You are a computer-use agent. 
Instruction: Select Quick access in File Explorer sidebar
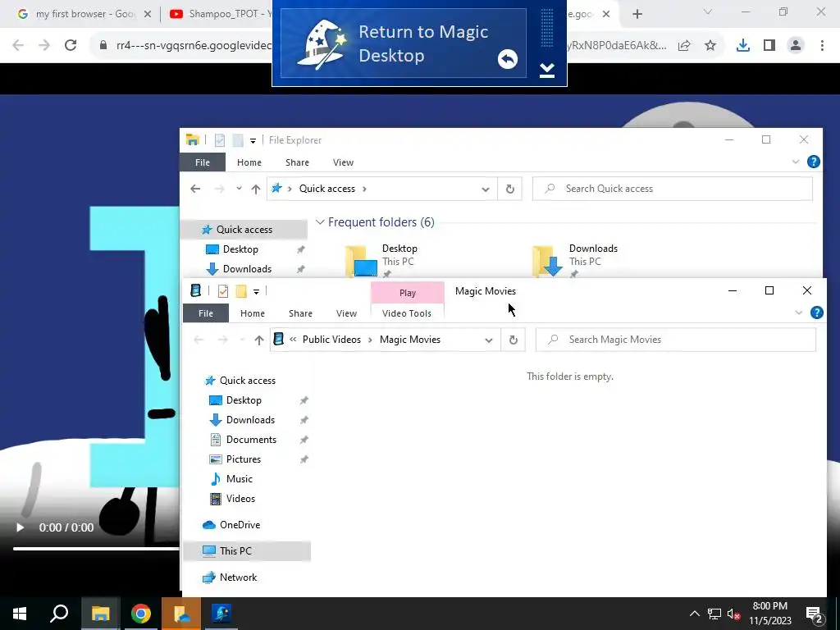tap(244, 230)
